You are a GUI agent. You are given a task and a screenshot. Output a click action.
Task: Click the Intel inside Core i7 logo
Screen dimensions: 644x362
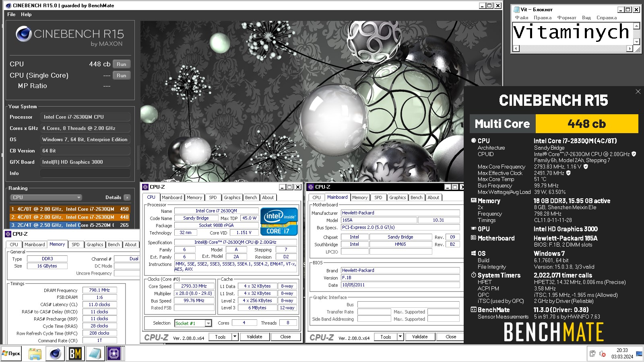tap(279, 222)
